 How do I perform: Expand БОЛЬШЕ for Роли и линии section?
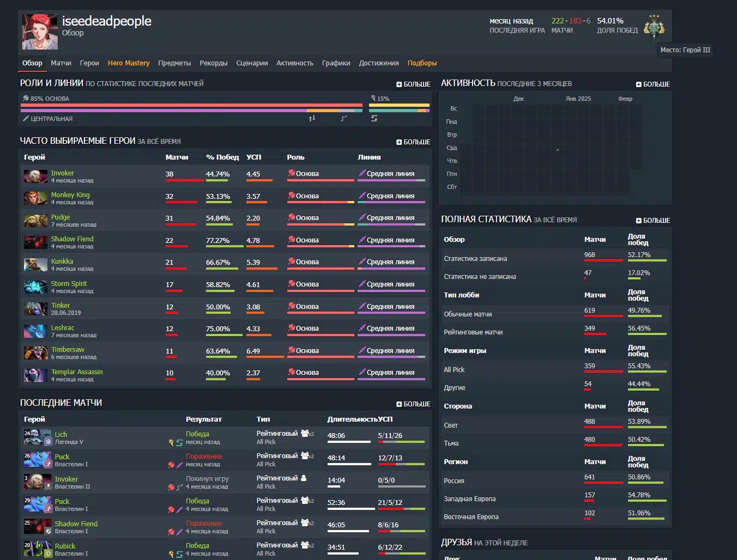[x=413, y=84]
